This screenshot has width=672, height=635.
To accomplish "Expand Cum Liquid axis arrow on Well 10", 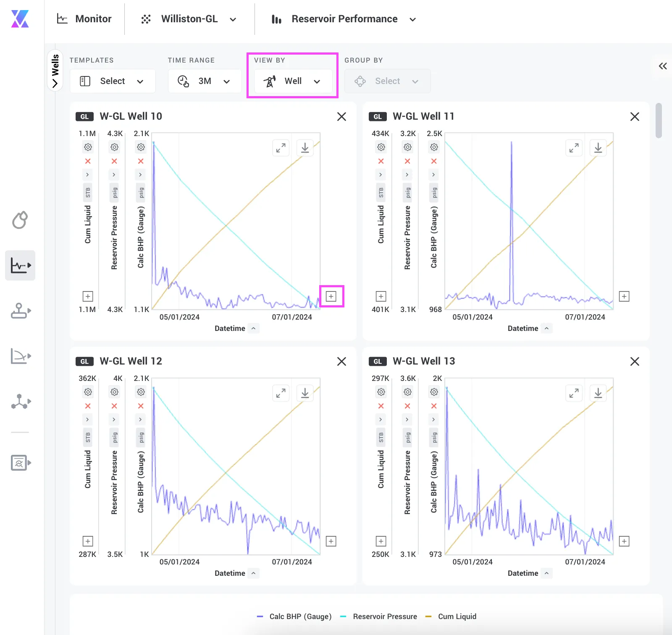I will (x=87, y=175).
